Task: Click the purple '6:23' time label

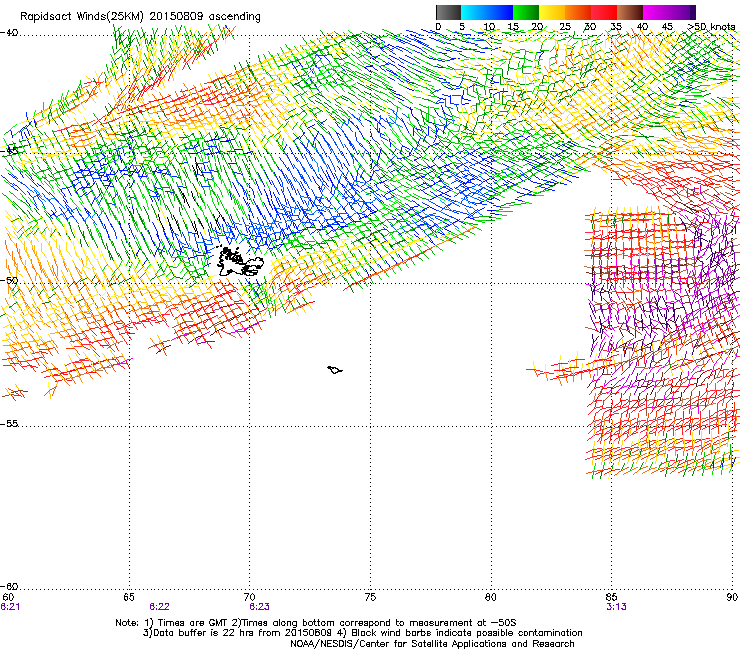Action: pyautogui.click(x=260, y=607)
